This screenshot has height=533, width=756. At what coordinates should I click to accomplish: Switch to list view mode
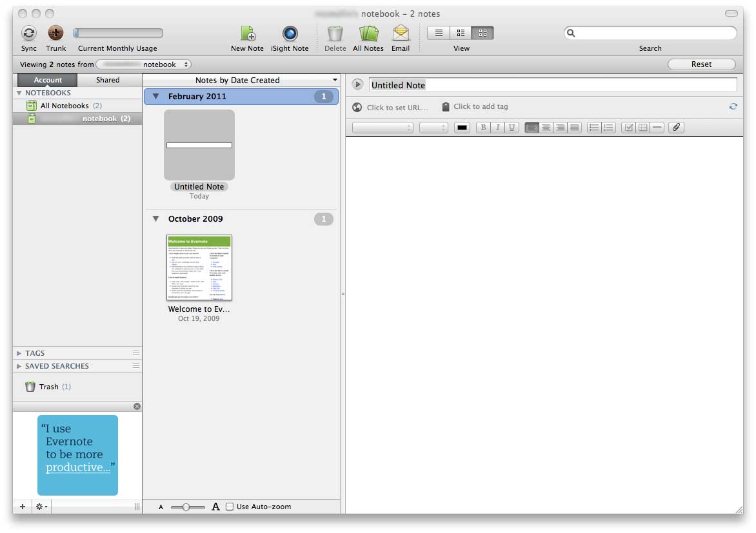pyautogui.click(x=439, y=33)
